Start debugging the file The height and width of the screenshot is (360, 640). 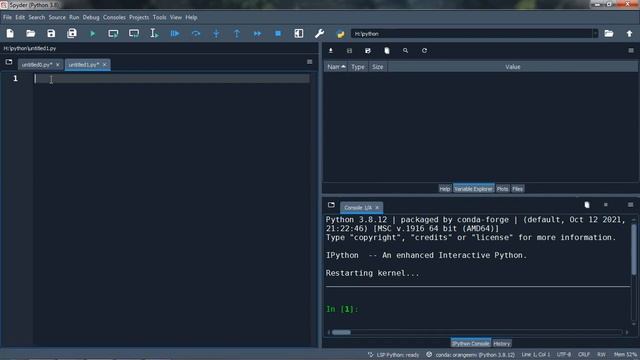pyautogui.click(x=175, y=33)
